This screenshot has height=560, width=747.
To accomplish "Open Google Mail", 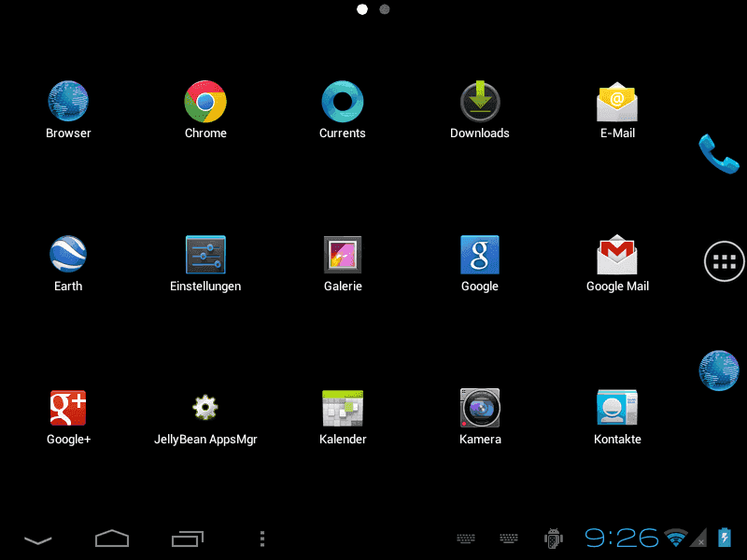I will pos(617,263).
